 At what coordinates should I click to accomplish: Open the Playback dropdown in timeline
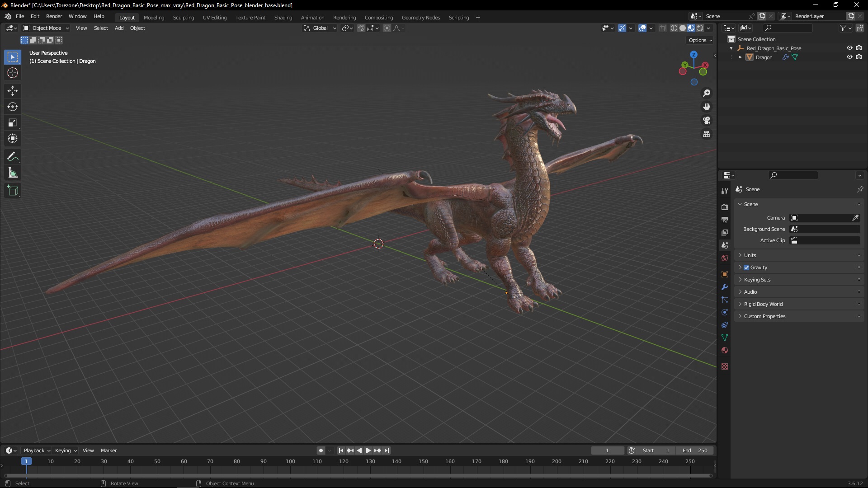(37, 450)
